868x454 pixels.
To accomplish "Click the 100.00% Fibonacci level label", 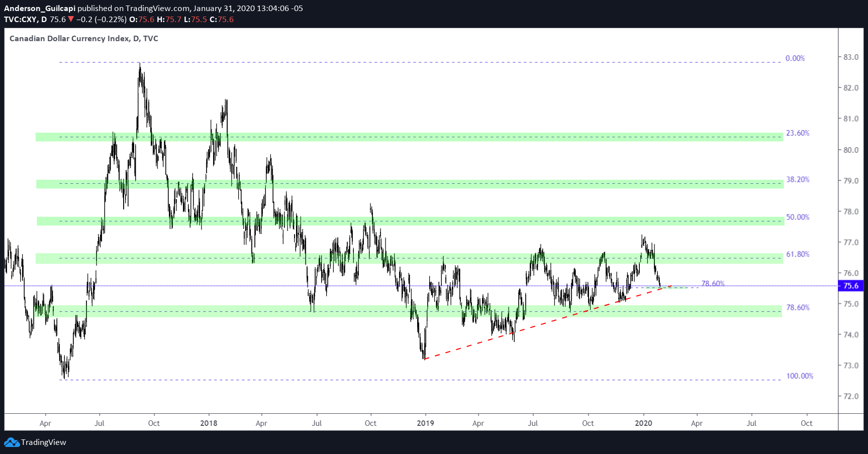I will click(800, 376).
